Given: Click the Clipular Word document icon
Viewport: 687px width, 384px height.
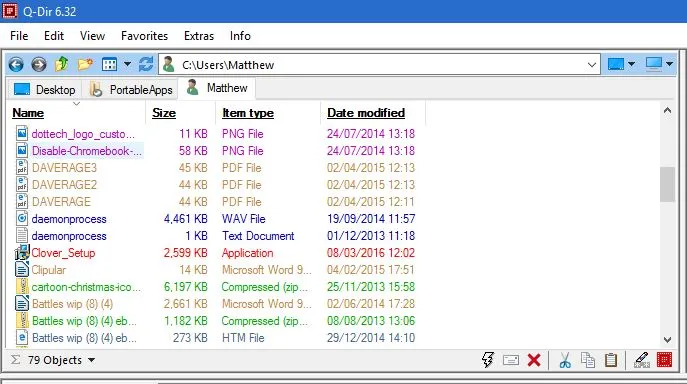Looking at the screenshot, I should [22, 270].
